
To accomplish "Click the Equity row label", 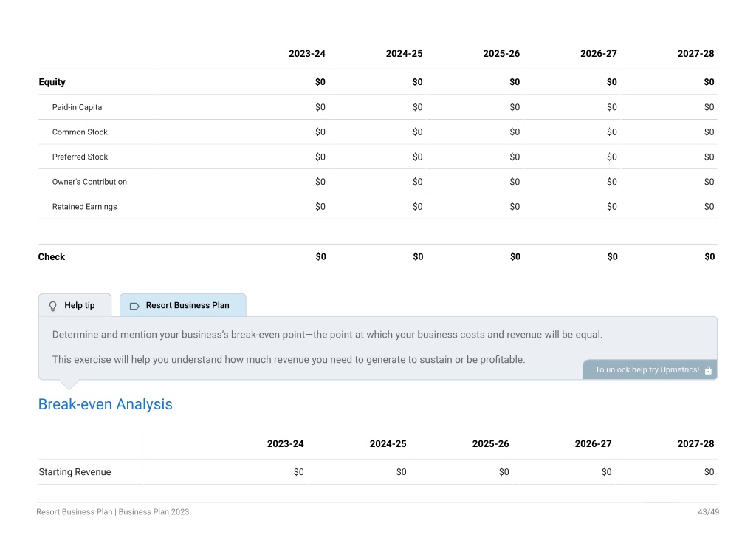I will click(x=52, y=82).
